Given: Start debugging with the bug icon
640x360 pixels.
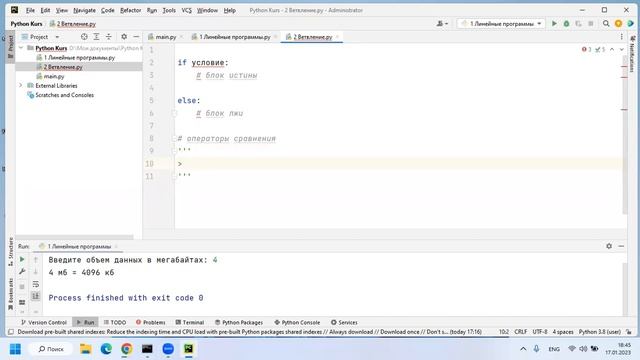Looking at the screenshot, I should click(566, 24).
